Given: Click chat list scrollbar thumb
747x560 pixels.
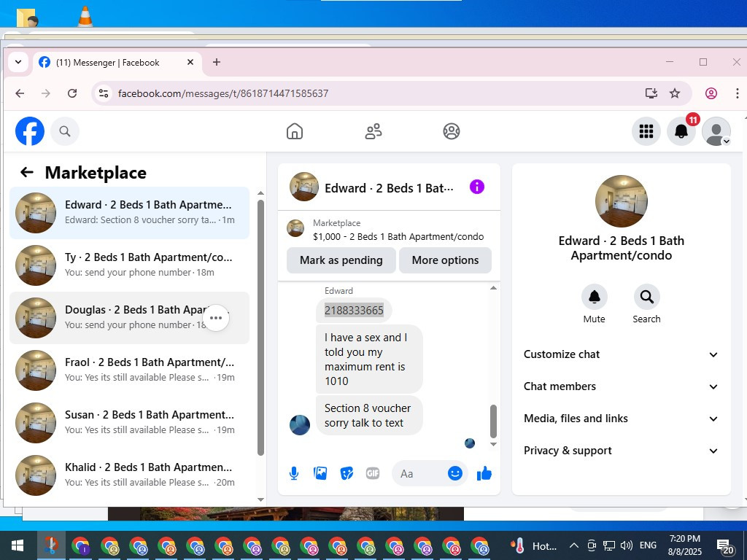Looking at the screenshot, I should coord(260,327).
